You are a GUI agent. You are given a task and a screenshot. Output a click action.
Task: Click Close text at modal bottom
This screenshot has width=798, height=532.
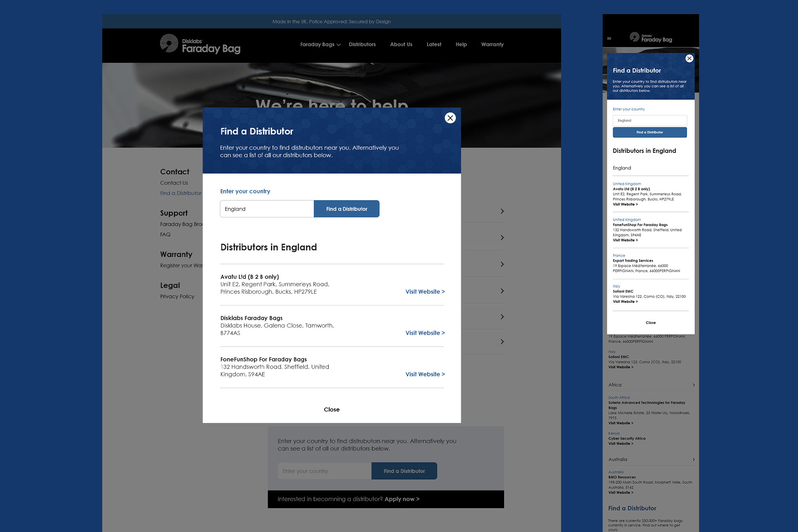[x=332, y=409]
